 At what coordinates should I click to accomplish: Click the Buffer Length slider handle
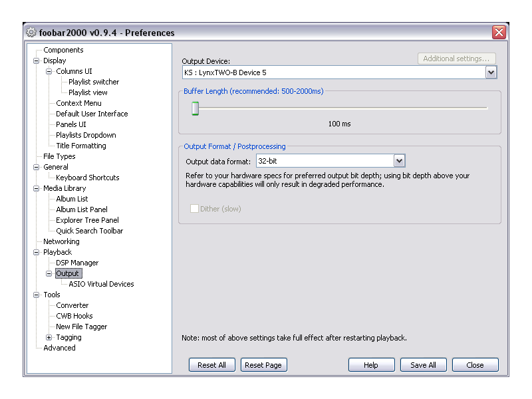click(x=195, y=108)
